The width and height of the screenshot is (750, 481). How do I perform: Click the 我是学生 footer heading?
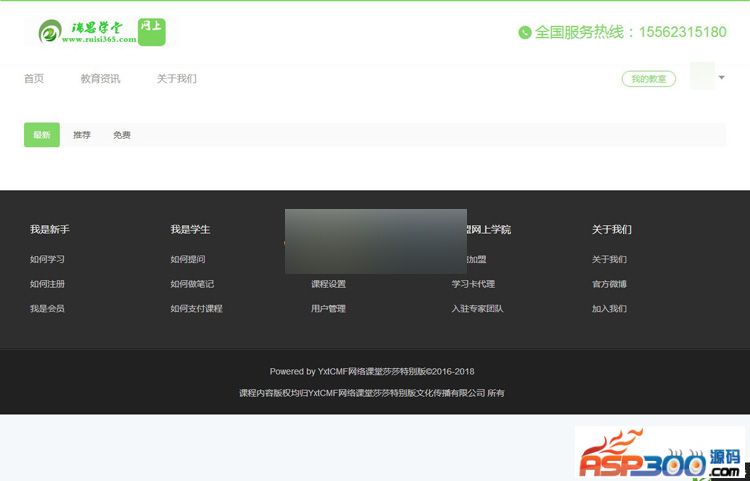190,230
